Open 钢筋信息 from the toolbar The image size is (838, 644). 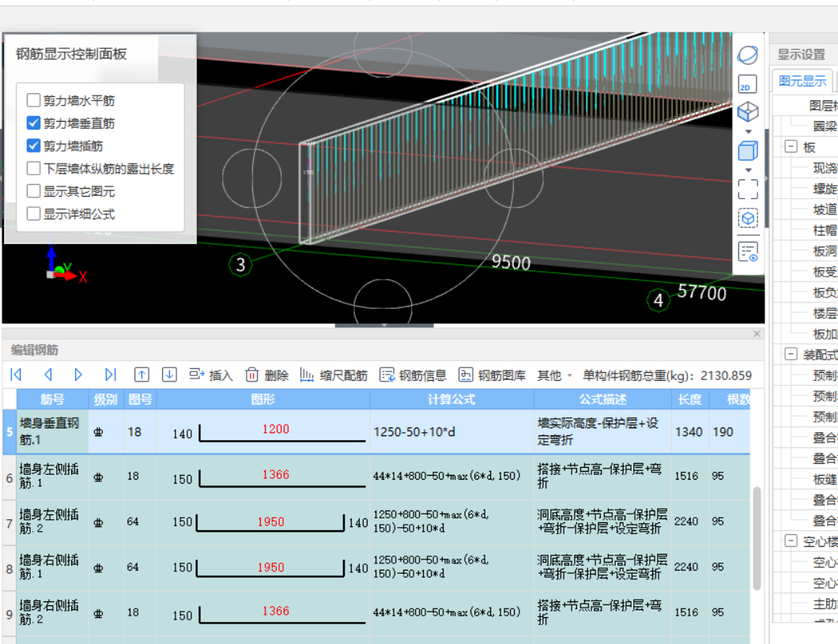(413, 375)
